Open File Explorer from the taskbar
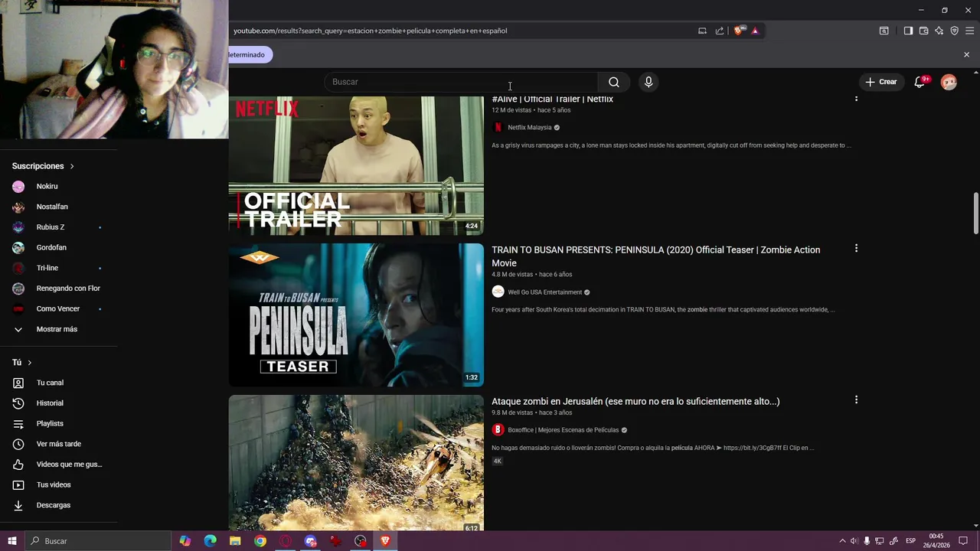Screen dimensions: 980x551 [x=235, y=541]
